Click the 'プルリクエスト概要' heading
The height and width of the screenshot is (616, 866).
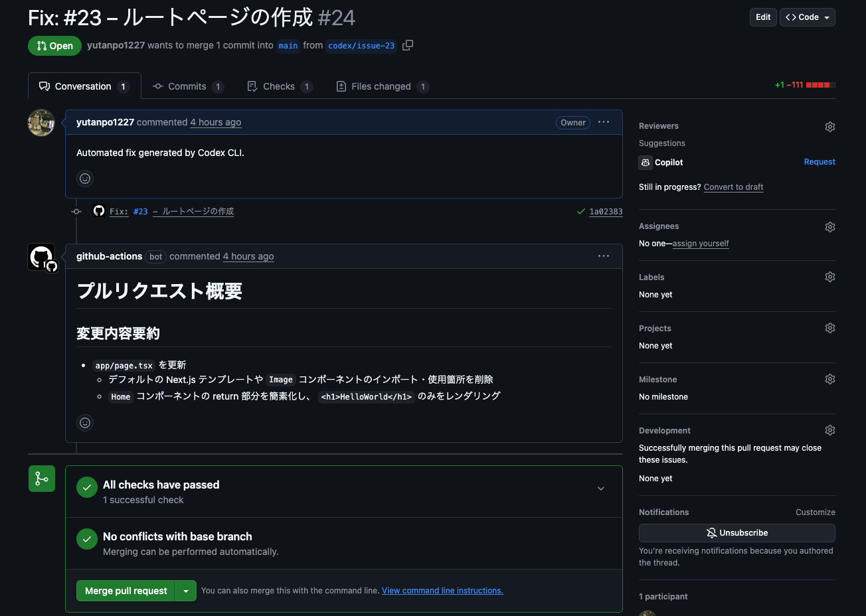159,291
